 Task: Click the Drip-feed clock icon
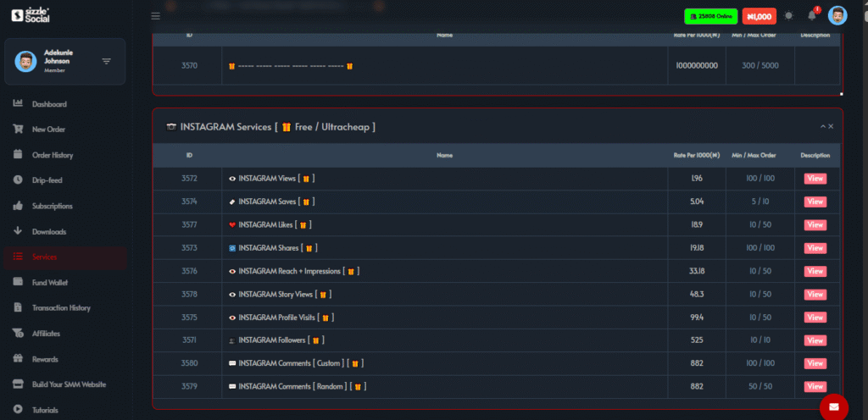click(x=18, y=180)
